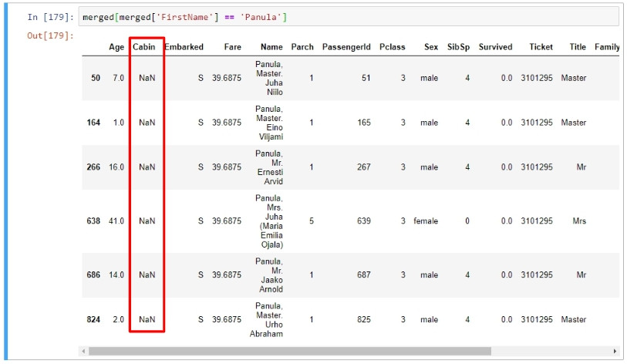The image size is (627, 364).
Task: Click Sex value female
Action: [426, 221]
